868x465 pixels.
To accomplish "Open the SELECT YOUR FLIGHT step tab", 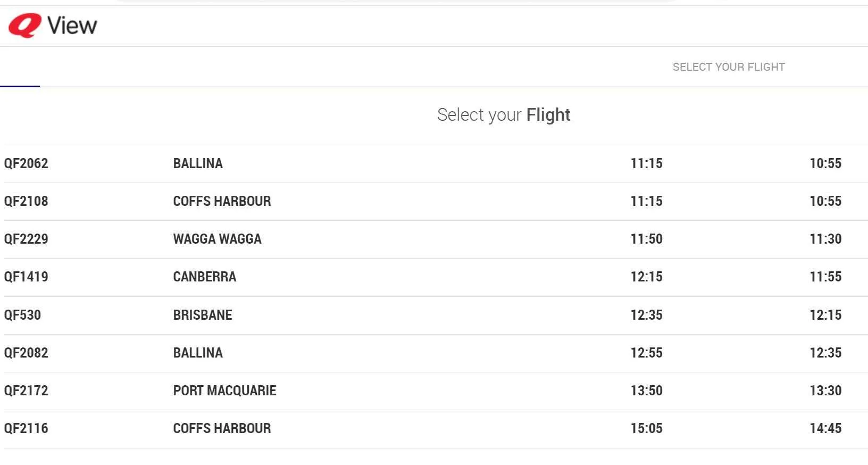I will (x=728, y=67).
